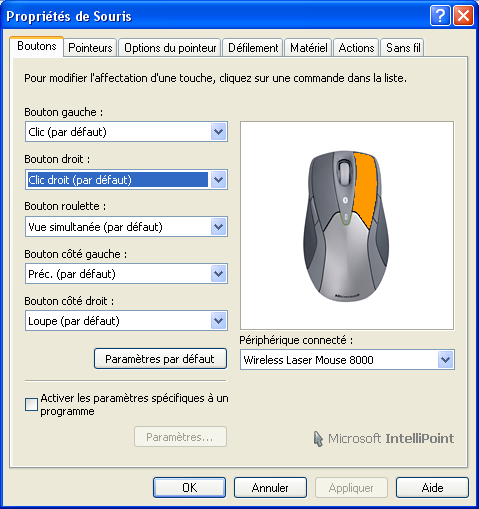The width and height of the screenshot is (479, 509).
Task: Enable program-specific settings checkbox
Action: (31, 405)
